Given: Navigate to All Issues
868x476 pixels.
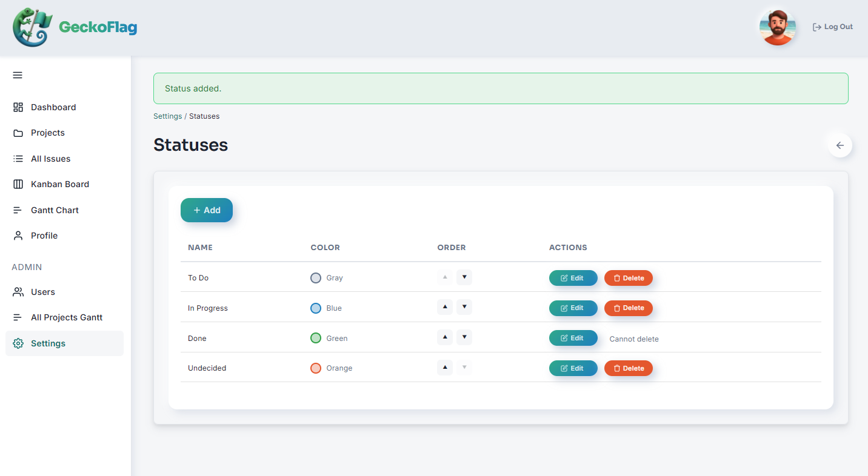Looking at the screenshot, I should 65,159.
